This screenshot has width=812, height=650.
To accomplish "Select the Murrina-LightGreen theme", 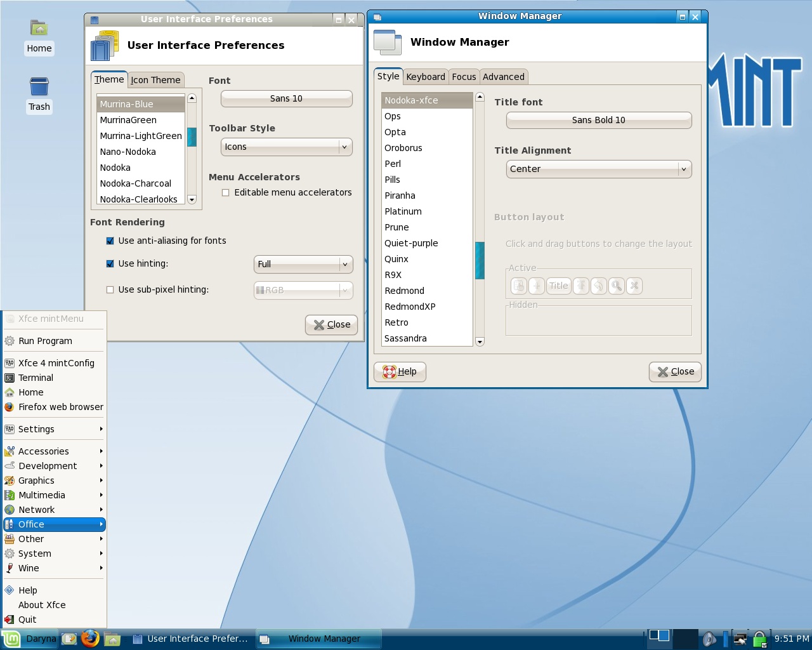I will pos(141,136).
